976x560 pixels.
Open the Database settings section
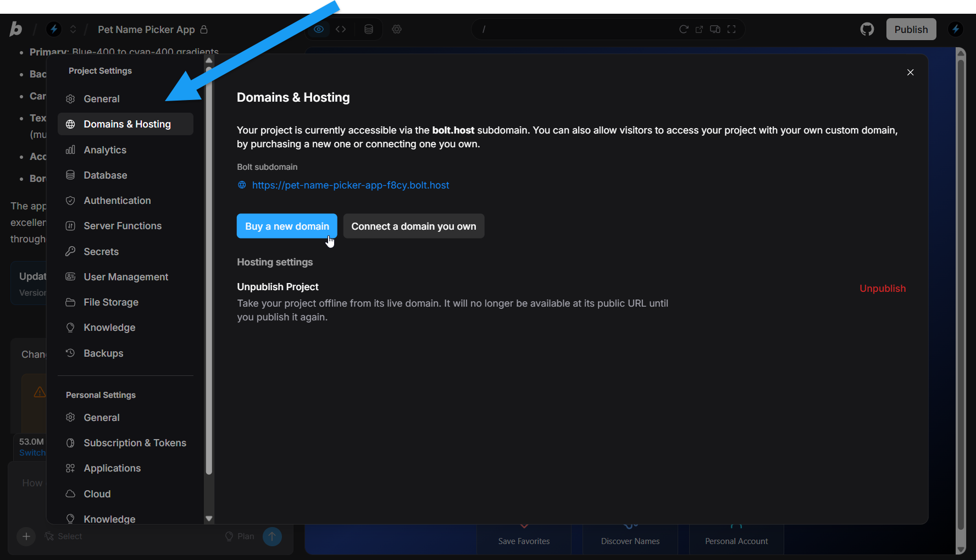pyautogui.click(x=125, y=175)
